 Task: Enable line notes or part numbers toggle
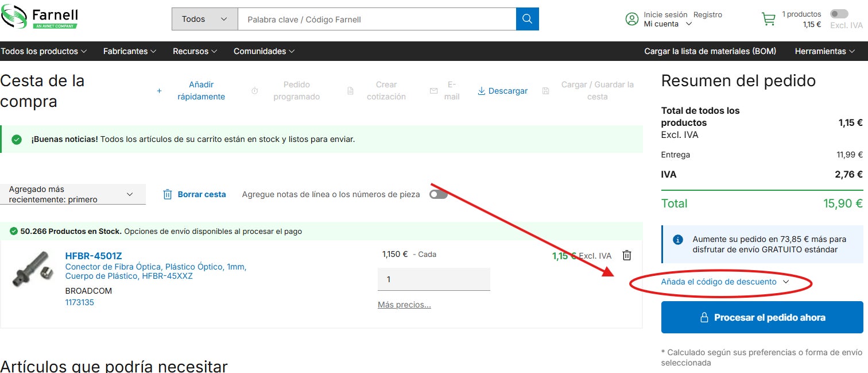pos(439,194)
